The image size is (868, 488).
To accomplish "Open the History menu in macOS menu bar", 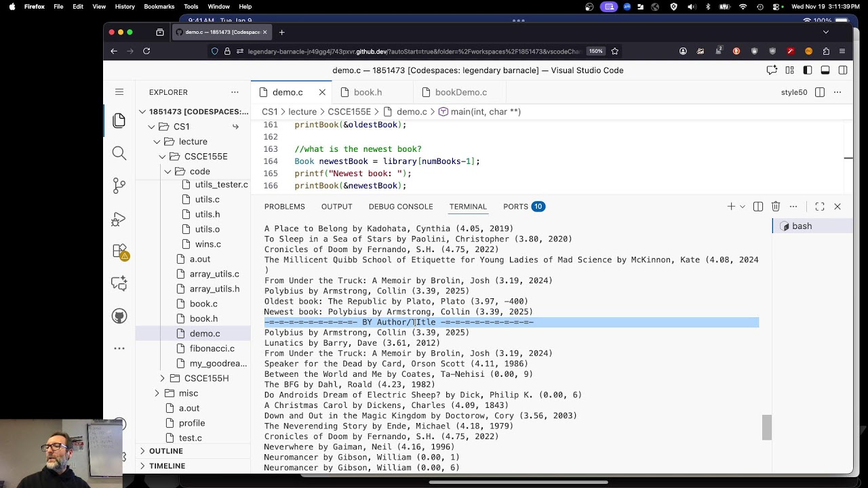I will pos(125,7).
